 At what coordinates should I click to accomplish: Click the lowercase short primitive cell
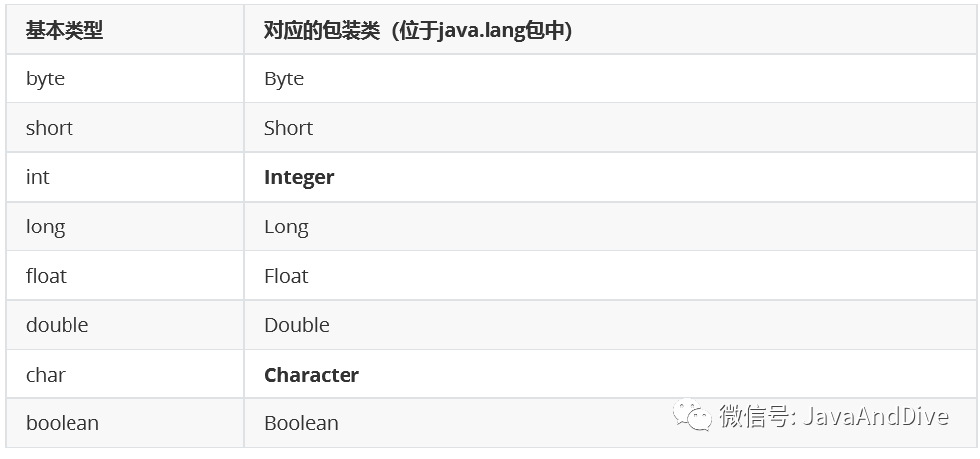point(125,128)
